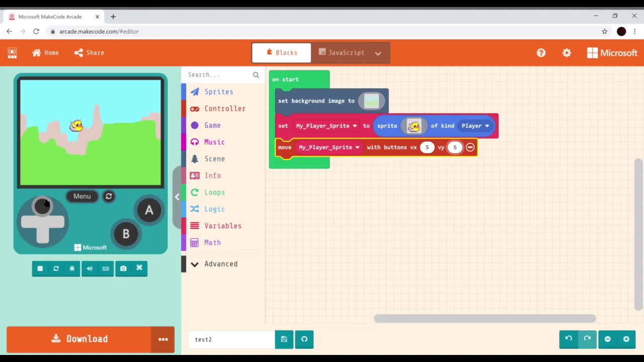This screenshot has height=362, width=644.
Task: Click the Microsoft logo link
Action: (x=612, y=53)
